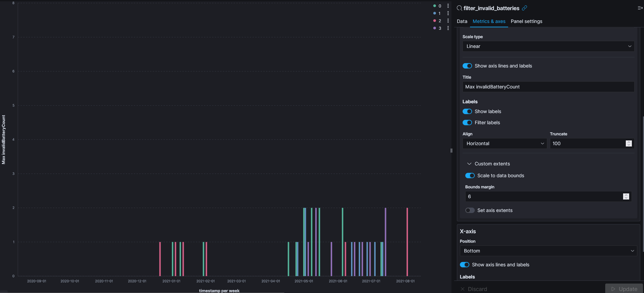The image size is (644, 293).
Task: Click the panel resize handle beside the chart
Action: [x=451, y=151]
